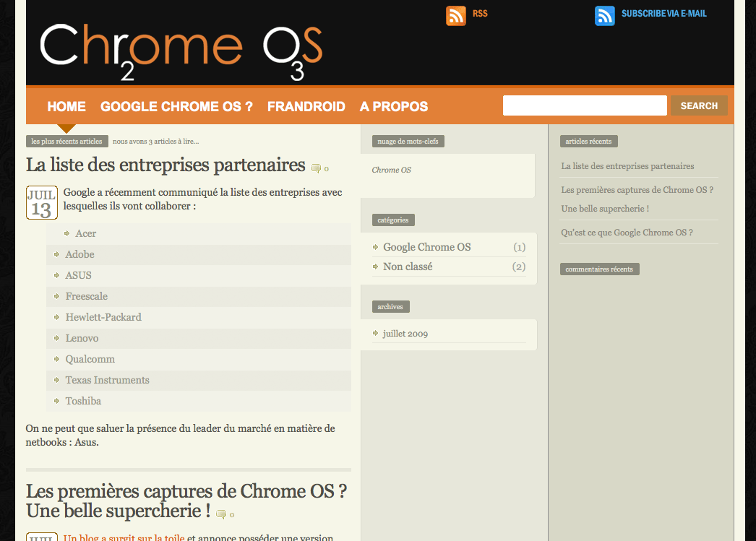Open the FRANDROID menu item
Viewport: 756px width, 541px height.
pyautogui.click(x=306, y=106)
